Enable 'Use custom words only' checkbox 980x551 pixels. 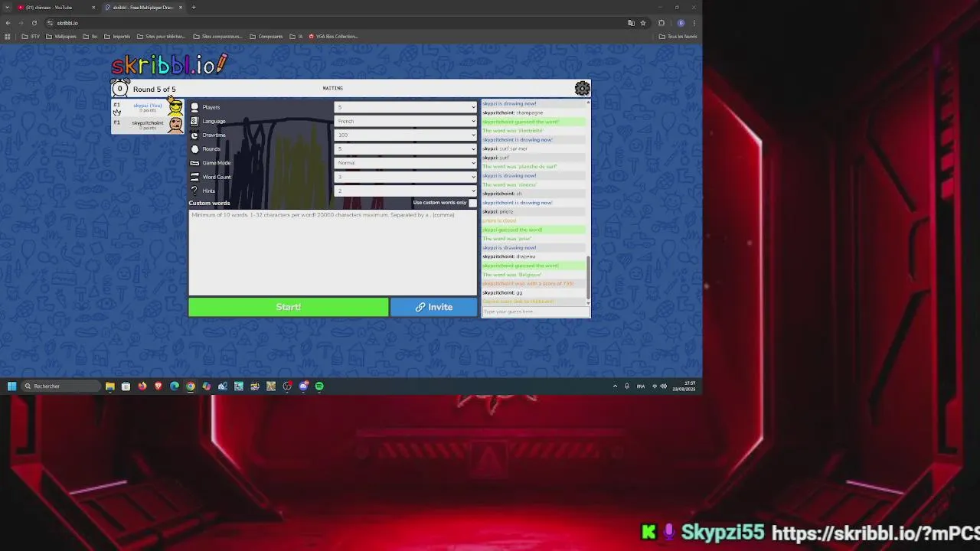pyautogui.click(x=472, y=203)
